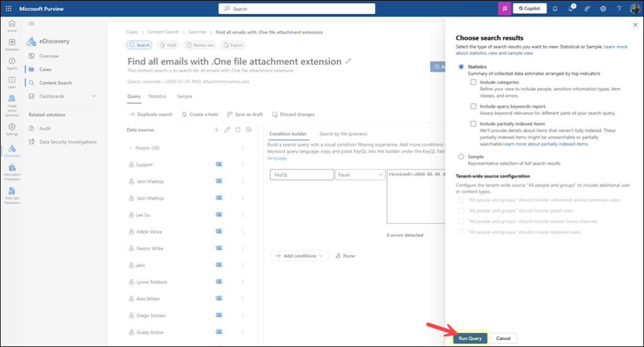Collapse navigation with the hamburger icon

click(31, 23)
